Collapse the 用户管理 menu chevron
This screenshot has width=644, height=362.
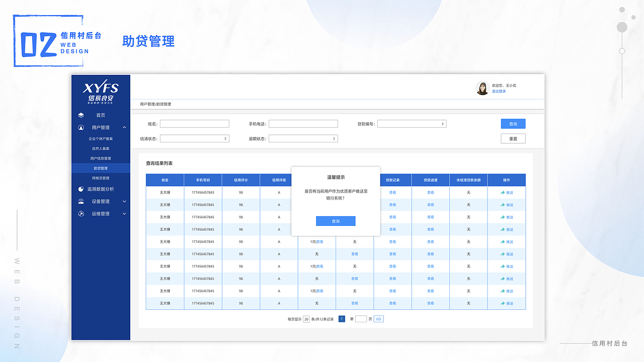(x=124, y=128)
